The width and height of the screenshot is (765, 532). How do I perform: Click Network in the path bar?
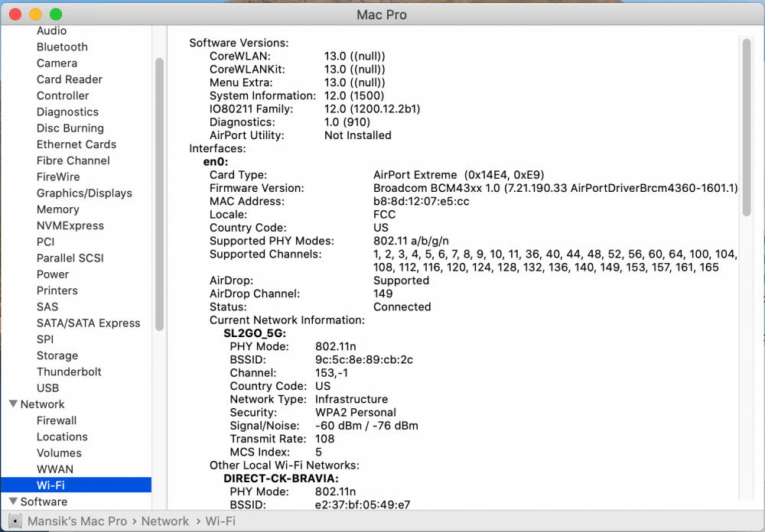coord(165,521)
